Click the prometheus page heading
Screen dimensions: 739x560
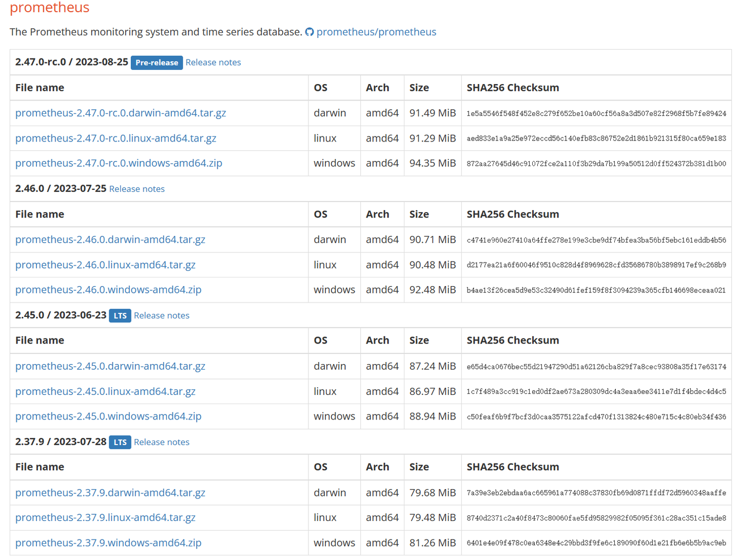coord(49,8)
